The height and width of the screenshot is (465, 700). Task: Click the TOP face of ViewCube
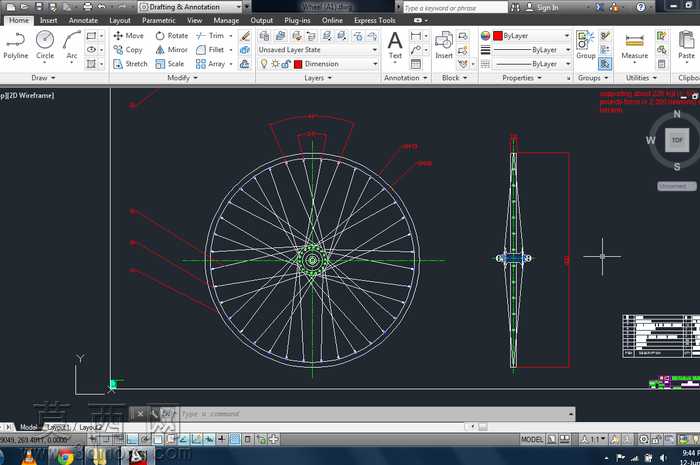[677, 140]
